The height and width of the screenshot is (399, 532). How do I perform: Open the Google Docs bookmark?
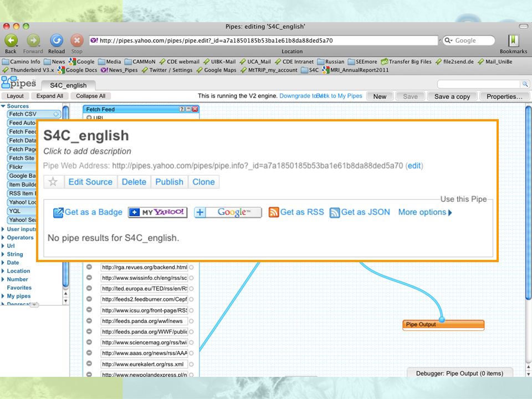[78, 70]
